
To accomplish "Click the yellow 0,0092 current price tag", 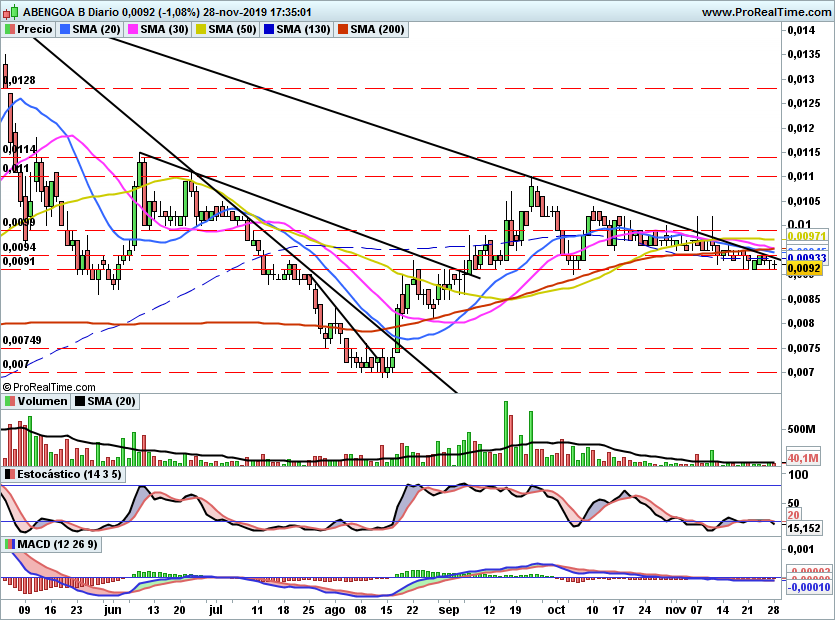I will click(x=804, y=268).
